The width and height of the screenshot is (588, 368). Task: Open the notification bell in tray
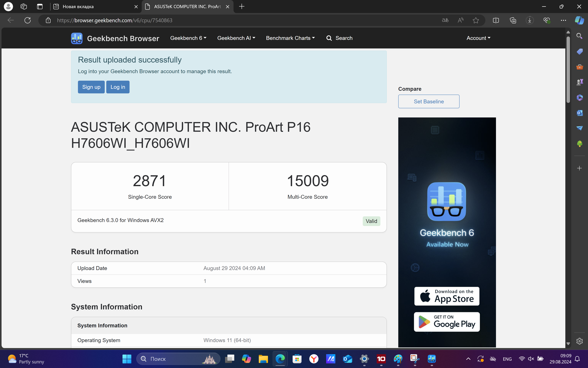pyautogui.click(x=577, y=359)
